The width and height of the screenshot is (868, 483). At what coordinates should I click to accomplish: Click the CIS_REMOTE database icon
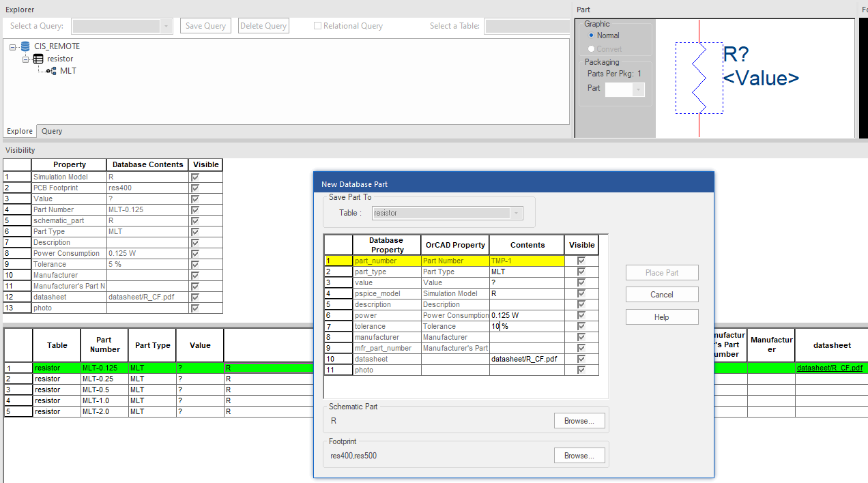tap(25, 46)
